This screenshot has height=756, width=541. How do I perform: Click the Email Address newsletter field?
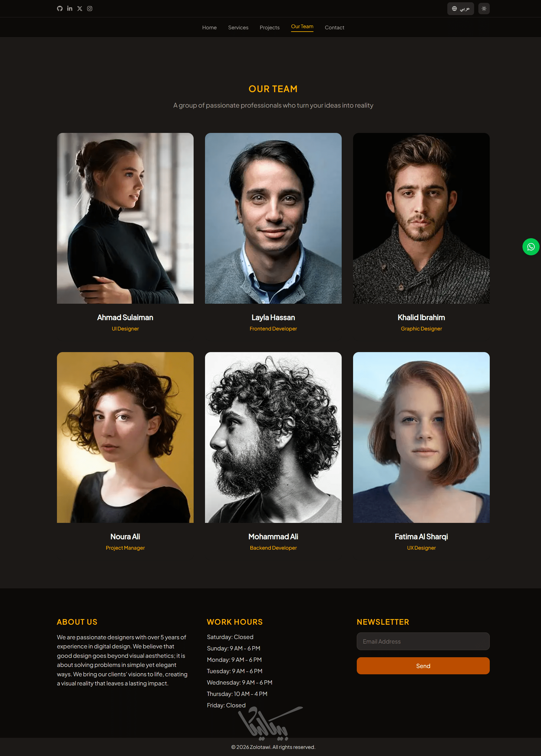423,641
